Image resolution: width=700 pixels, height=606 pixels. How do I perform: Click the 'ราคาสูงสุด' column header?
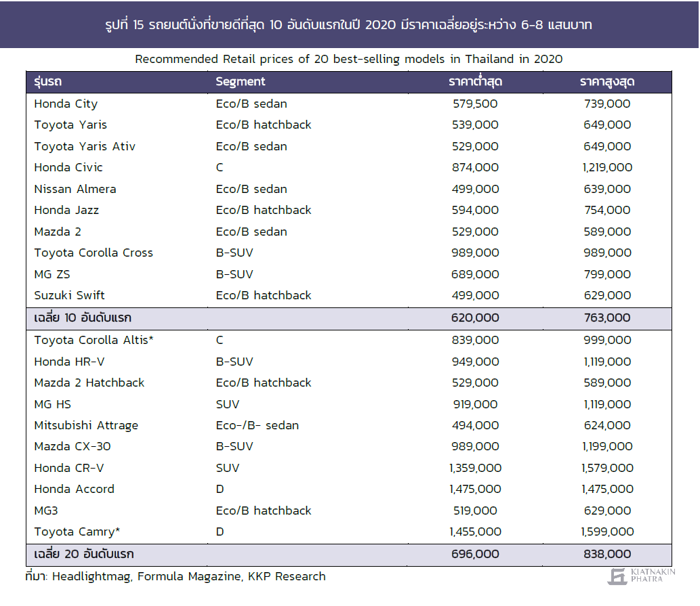[x=607, y=82]
